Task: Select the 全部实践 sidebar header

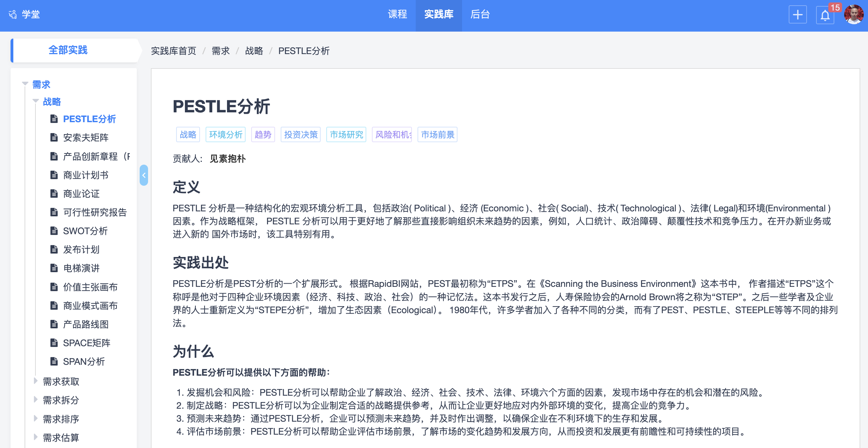Action: 68,50
